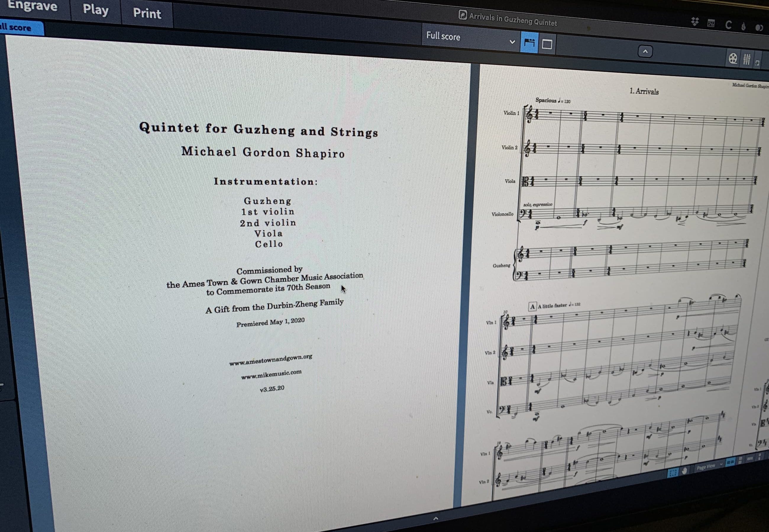
Task: Select the Michael Gordon Shapiro text on title page
Action: (263, 152)
